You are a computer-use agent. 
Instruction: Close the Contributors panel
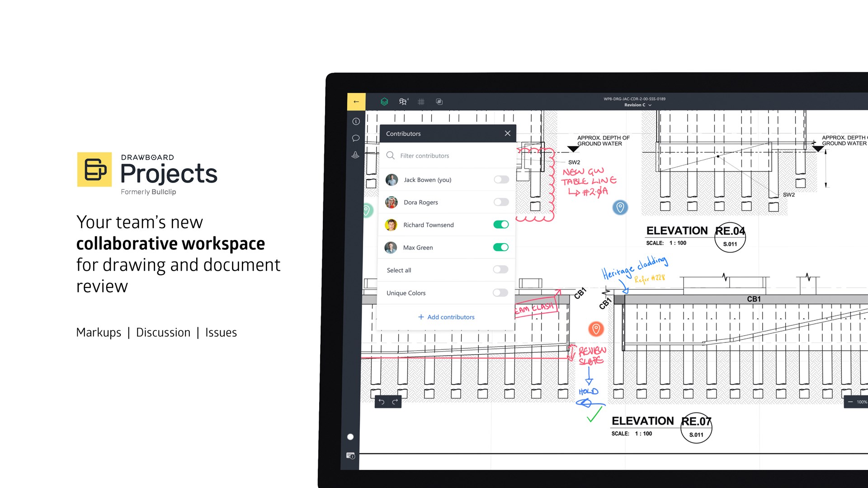pos(507,133)
